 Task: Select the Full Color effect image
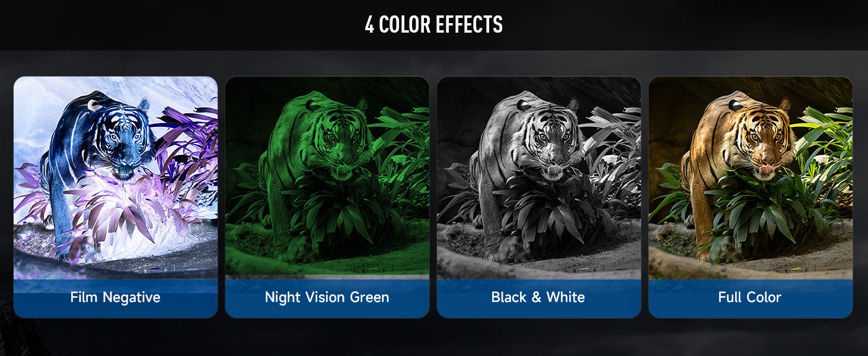(751, 178)
